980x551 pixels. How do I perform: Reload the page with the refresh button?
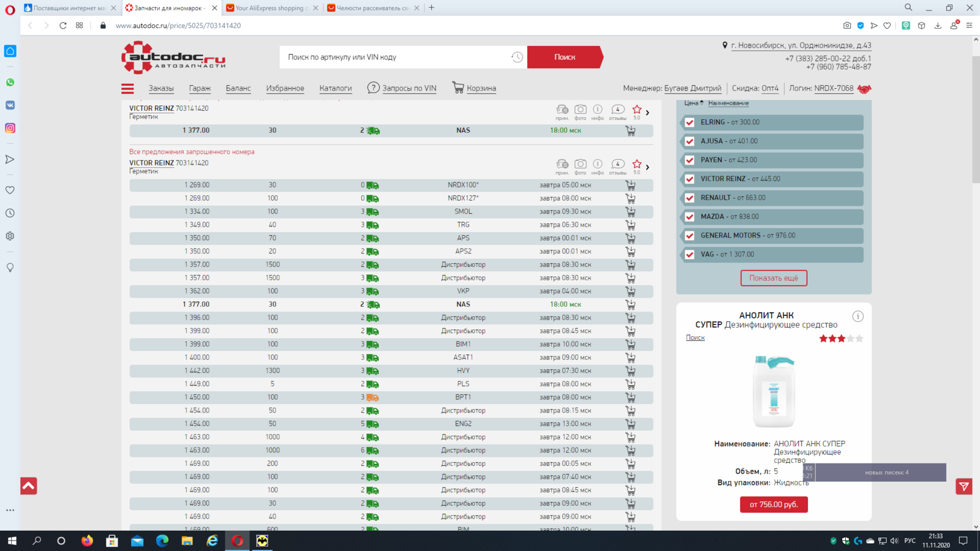click(62, 26)
